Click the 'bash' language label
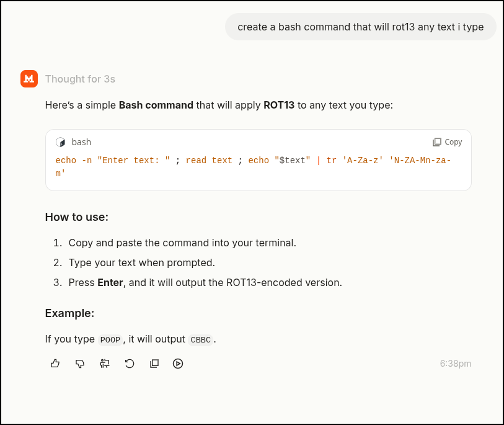The image size is (504, 425). coord(81,142)
